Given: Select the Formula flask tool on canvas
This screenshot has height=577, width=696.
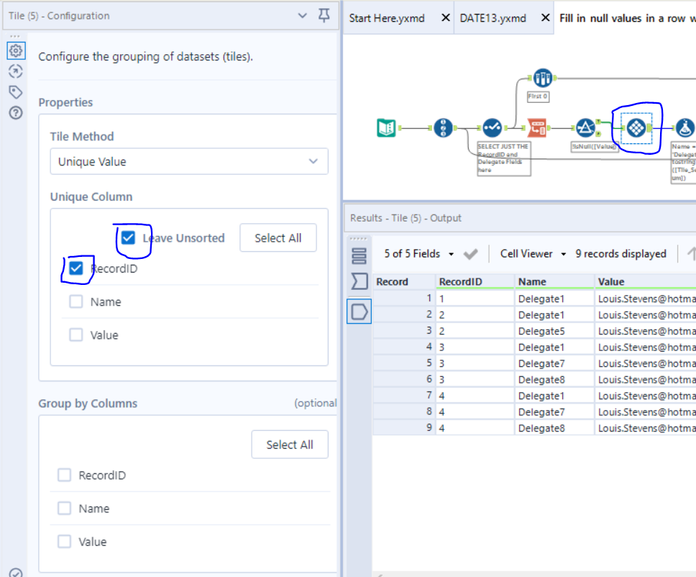Looking at the screenshot, I should (x=685, y=128).
